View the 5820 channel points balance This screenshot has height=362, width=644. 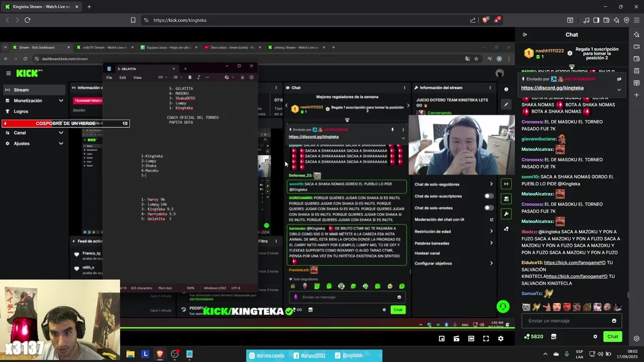[533, 336]
